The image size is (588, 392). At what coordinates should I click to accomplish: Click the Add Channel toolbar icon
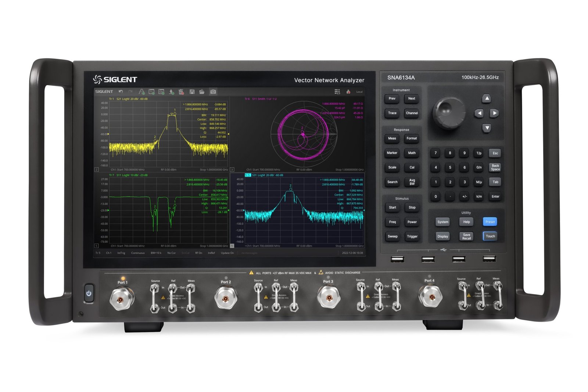click(161, 91)
